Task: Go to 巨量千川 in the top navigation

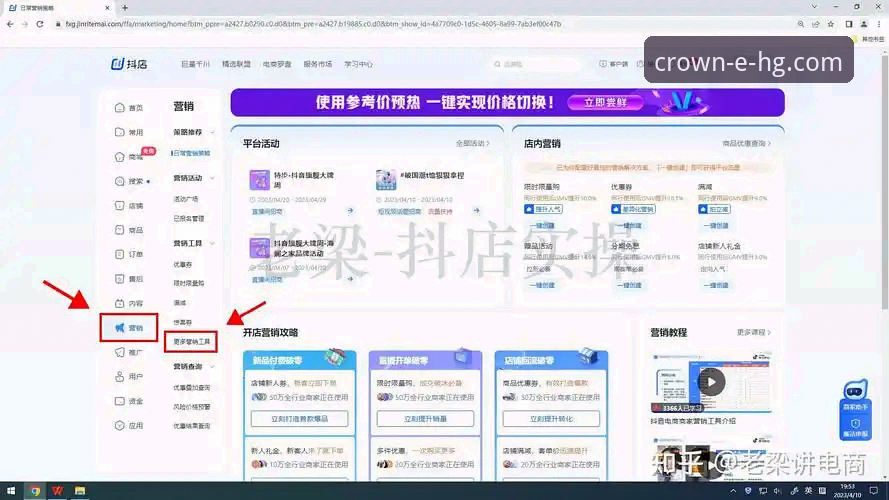Action: tap(195, 64)
